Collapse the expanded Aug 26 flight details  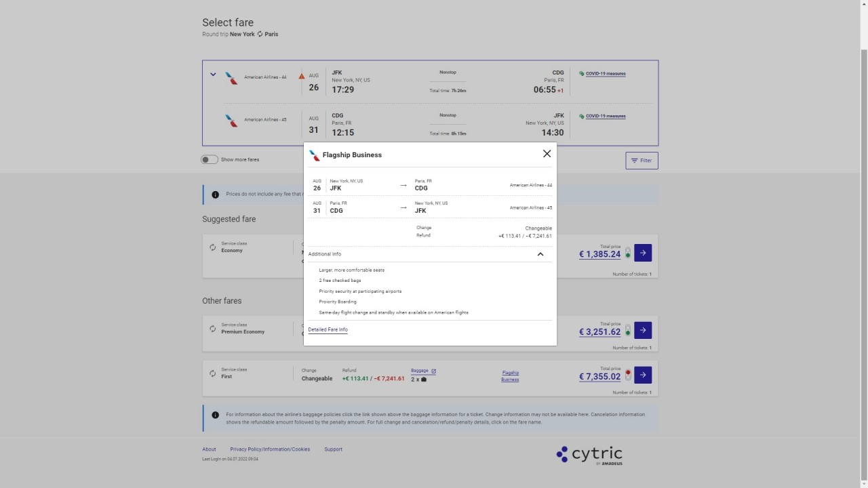[213, 75]
